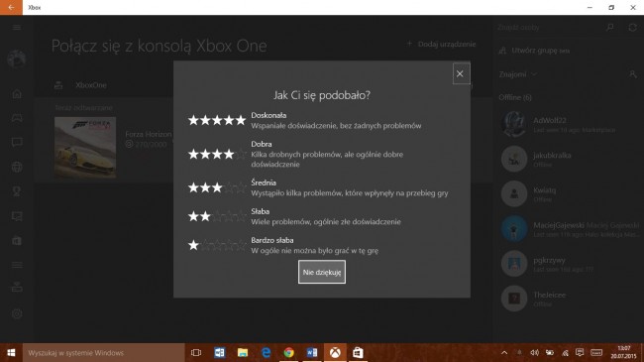The image size is (644, 362).
Task: Open the Forza Horizon cover thumbnail
Action: [85, 147]
